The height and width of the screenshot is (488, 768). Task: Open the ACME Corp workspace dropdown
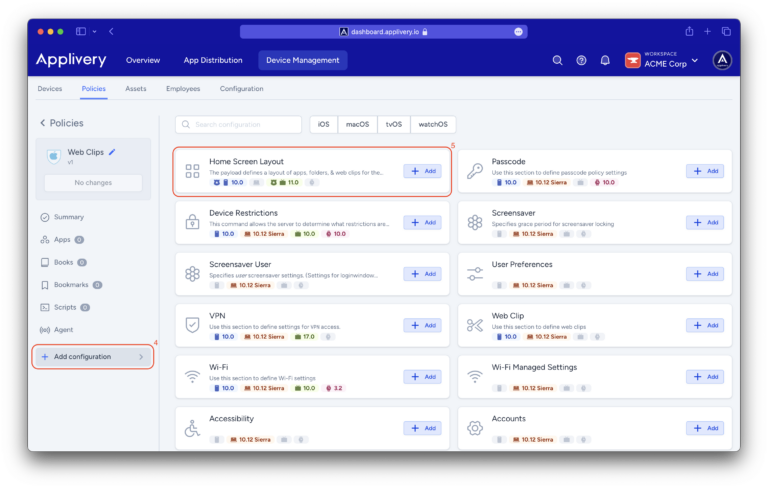pyautogui.click(x=661, y=60)
